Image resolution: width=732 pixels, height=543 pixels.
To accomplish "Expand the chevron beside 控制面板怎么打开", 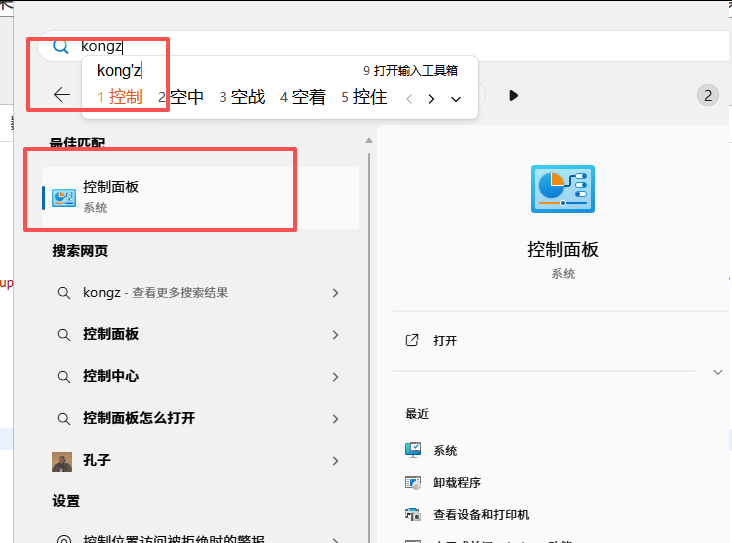I will click(335, 419).
